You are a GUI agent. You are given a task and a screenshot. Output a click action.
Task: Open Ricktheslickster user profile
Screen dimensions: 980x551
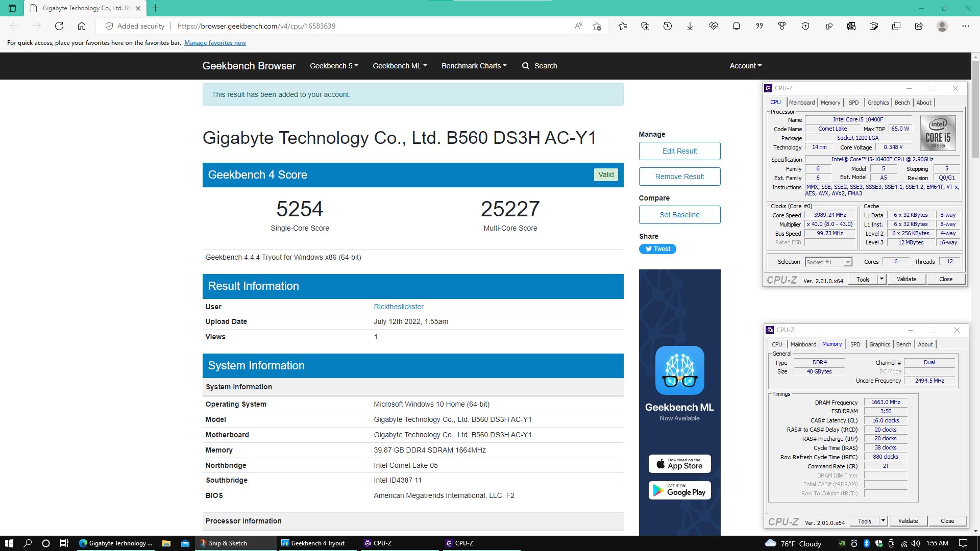[399, 307]
